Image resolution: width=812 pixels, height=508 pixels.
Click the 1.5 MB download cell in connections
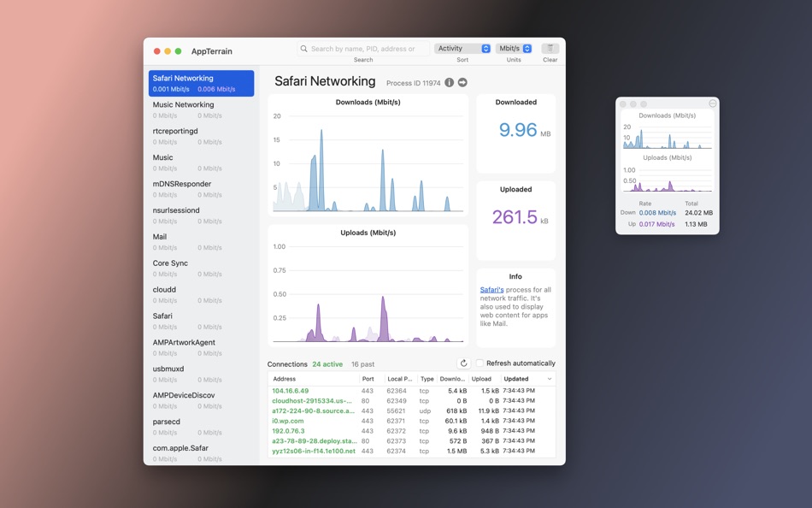coord(457,451)
